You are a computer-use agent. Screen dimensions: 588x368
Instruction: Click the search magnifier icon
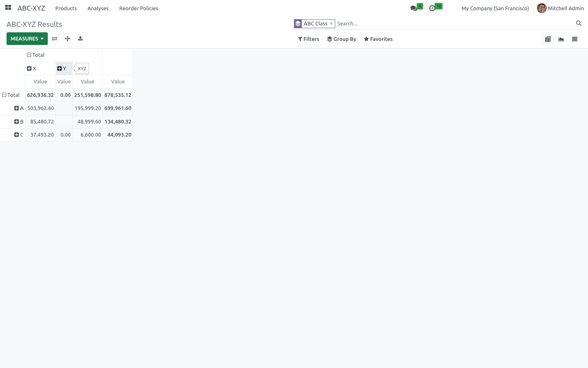pyautogui.click(x=579, y=23)
